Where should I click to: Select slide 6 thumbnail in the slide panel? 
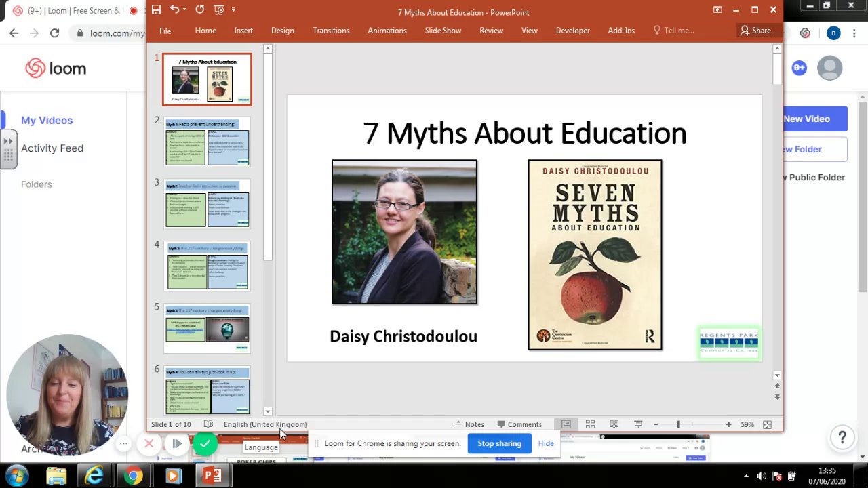click(x=207, y=390)
